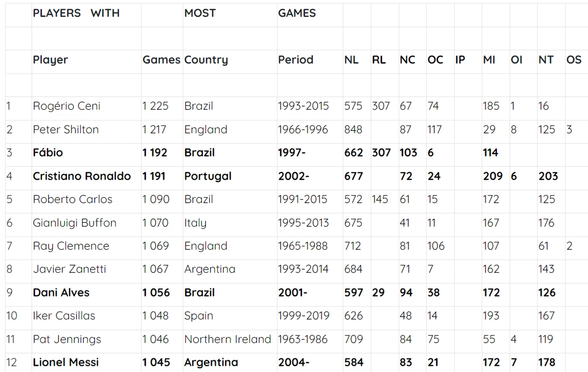
Task: Click the NT column header
Action: (x=551, y=60)
